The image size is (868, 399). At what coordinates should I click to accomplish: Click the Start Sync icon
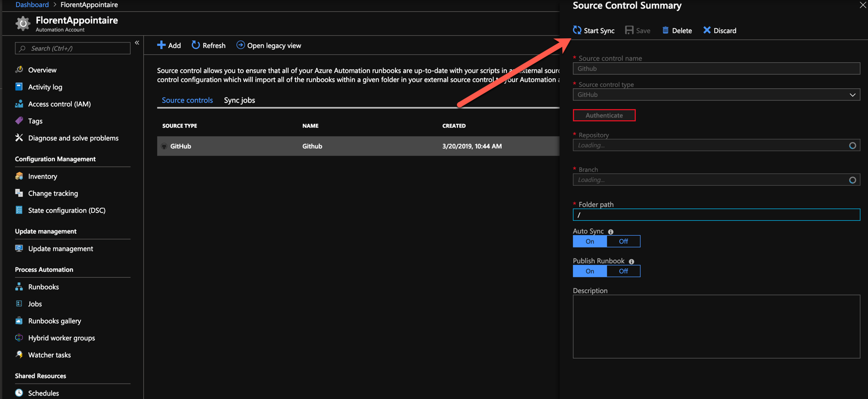point(577,30)
